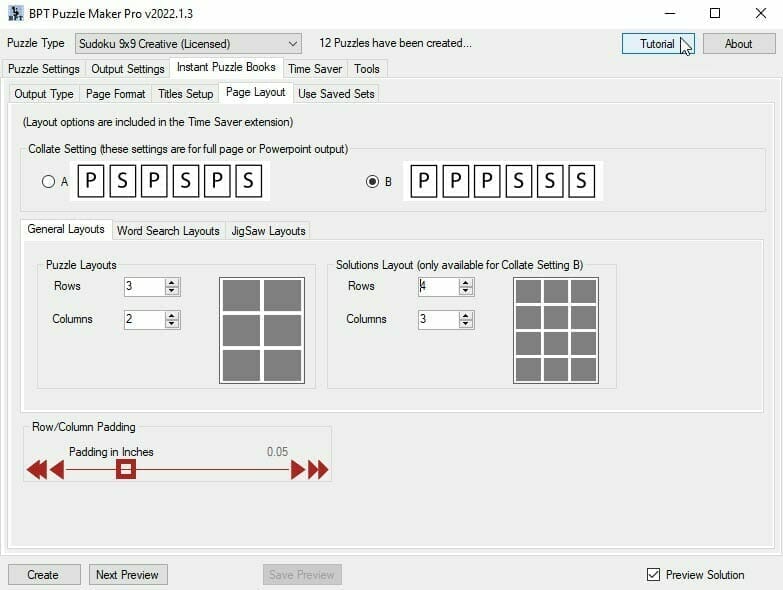Increase Puzzle Layouts Rows with up spinner
Viewport: 783px width, 590px height.
click(172, 283)
